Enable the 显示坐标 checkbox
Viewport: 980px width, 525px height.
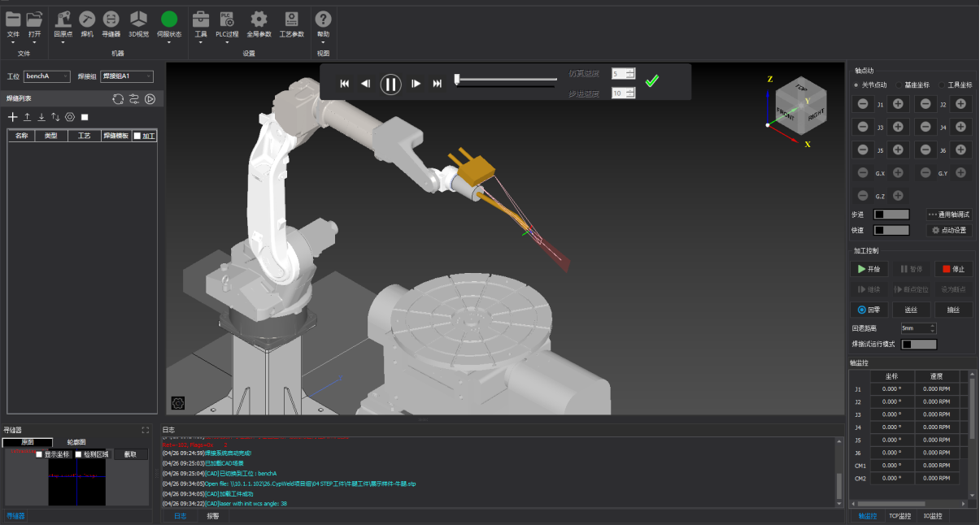tap(39, 454)
